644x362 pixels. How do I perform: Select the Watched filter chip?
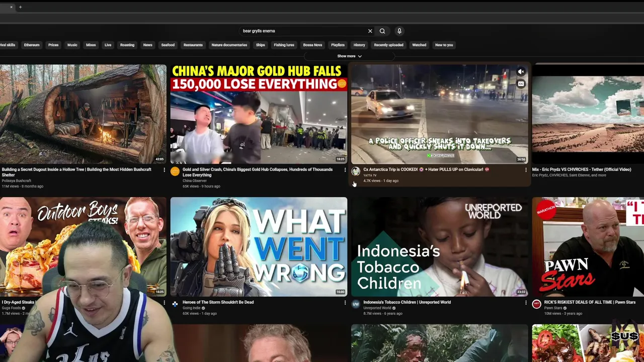click(419, 45)
